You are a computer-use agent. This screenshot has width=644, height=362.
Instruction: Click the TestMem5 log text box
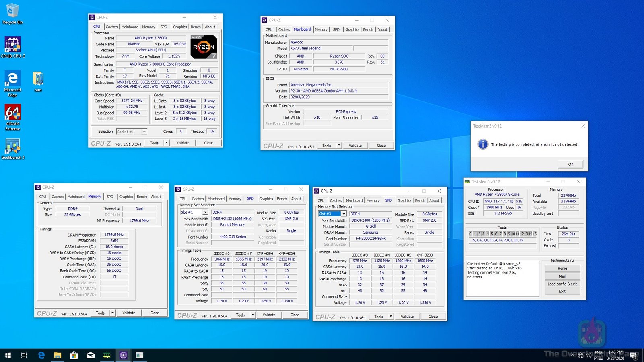[x=502, y=279]
